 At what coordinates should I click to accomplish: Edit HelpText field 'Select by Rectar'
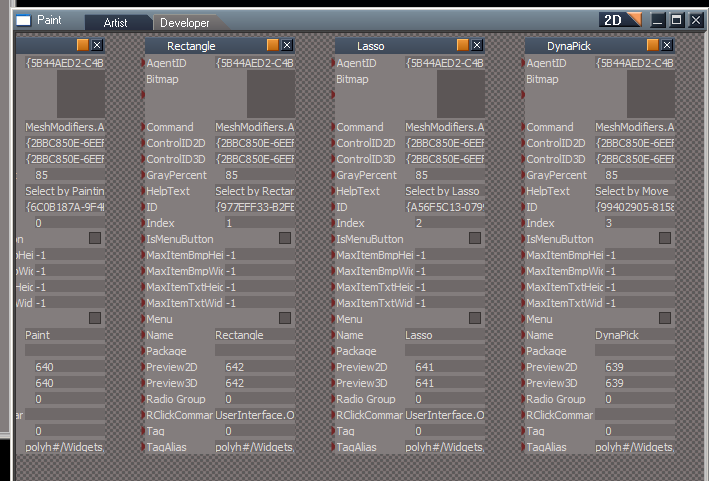pos(255,191)
